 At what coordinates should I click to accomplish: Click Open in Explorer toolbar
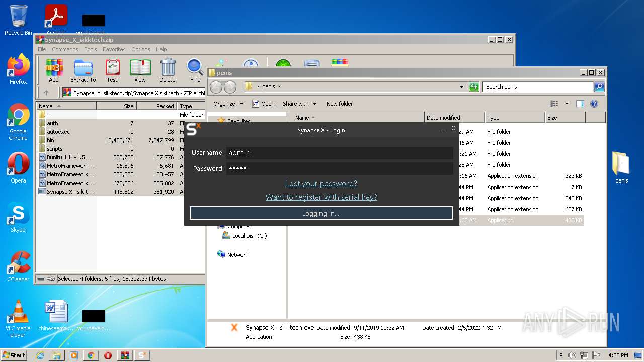pyautogui.click(x=263, y=104)
